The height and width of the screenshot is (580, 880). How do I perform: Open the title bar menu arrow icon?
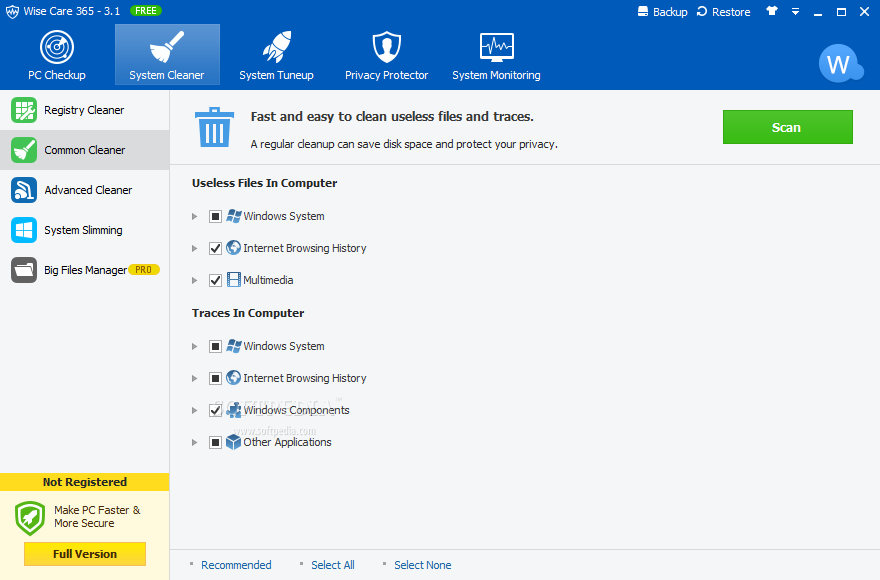pyautogui.click(x=795, y=11)
